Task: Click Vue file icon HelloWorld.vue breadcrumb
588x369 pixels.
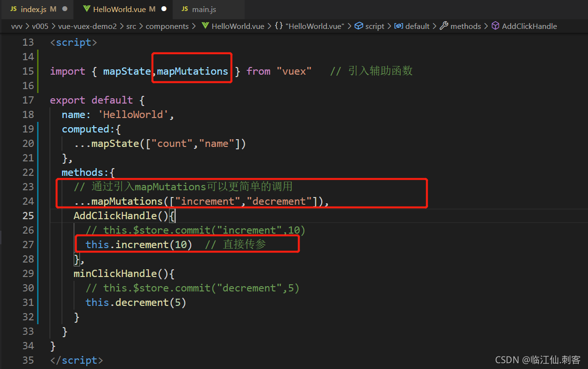Action: [205, 26]
